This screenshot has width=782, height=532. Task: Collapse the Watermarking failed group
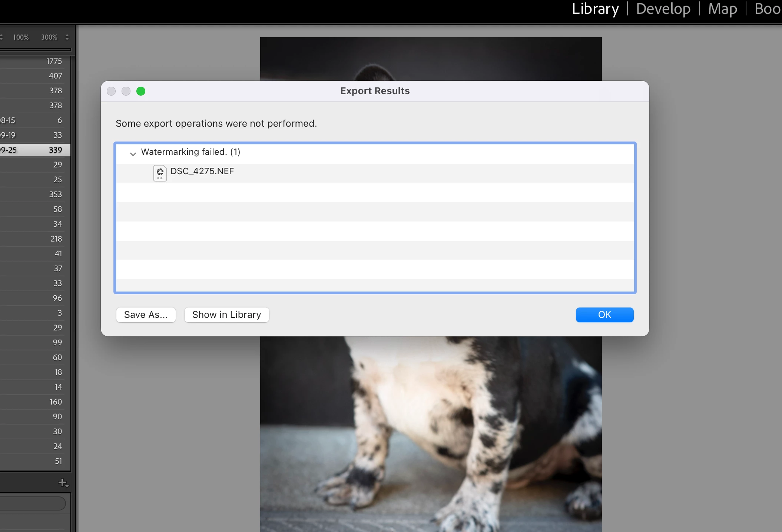(x=133, y=154)
